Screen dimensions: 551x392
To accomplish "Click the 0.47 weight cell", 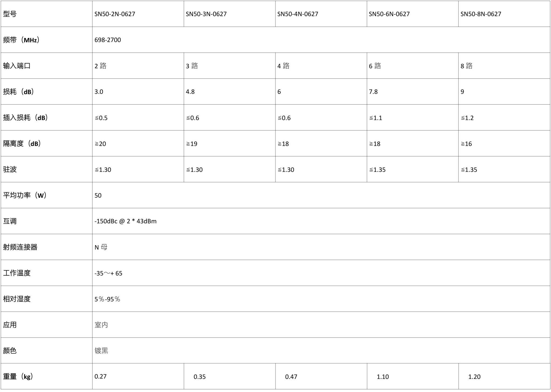I will tap(321, 376).
